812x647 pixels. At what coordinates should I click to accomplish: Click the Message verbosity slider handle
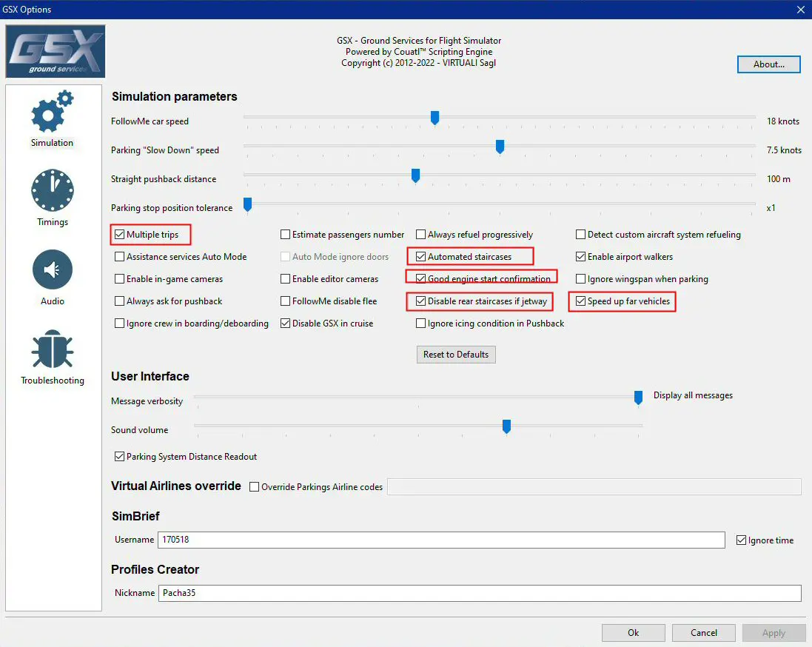pos(639,398)
